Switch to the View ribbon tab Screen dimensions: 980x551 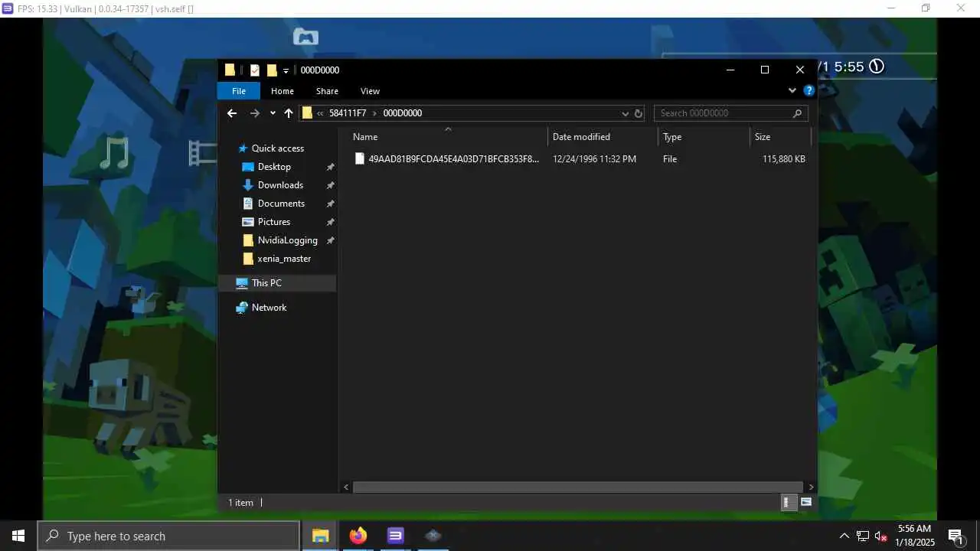tap(370, 91)
